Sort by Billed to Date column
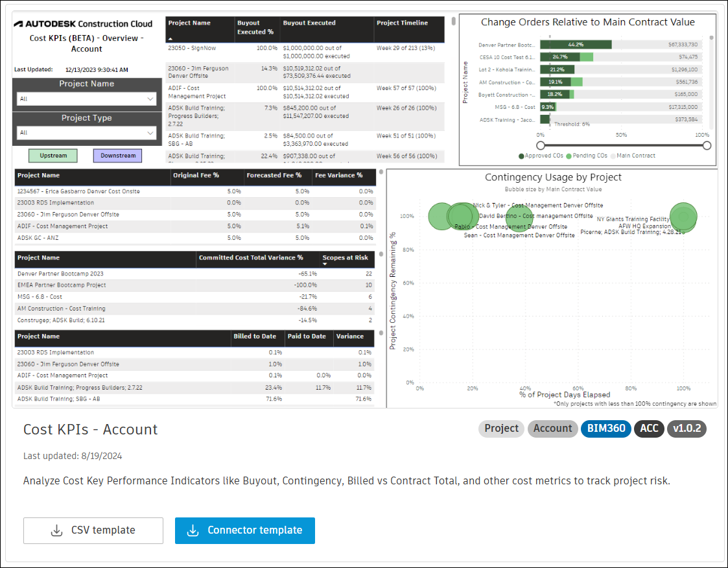 point(257,338)
